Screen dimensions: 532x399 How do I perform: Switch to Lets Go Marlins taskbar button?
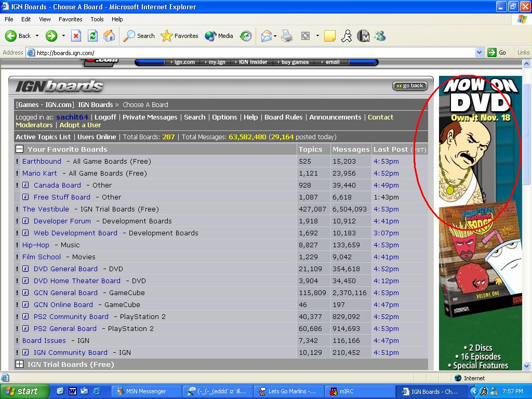[x=288, y=391]
